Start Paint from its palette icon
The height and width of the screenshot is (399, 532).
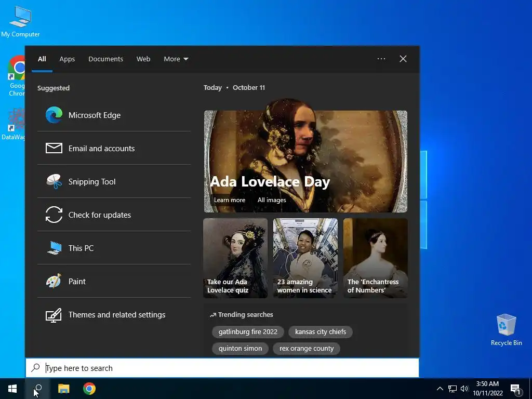point(54,281)
